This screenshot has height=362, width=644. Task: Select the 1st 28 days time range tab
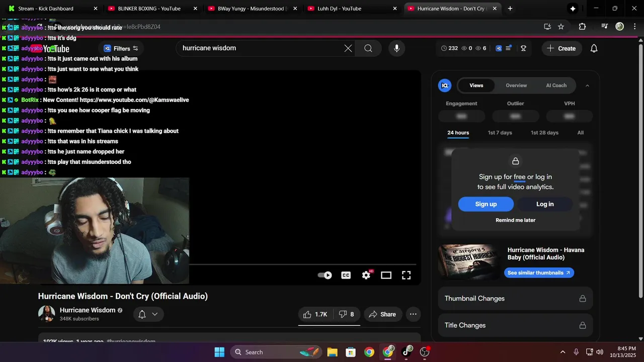544,133
